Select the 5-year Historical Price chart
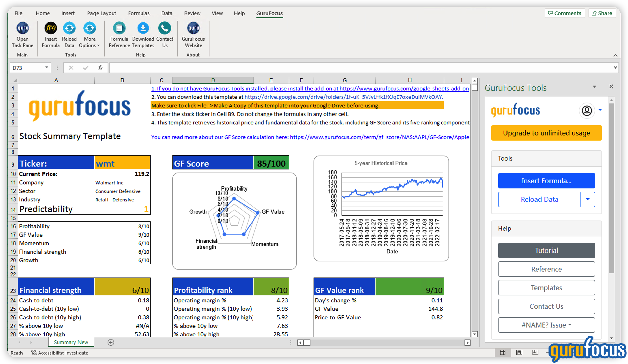 (381, 208)
